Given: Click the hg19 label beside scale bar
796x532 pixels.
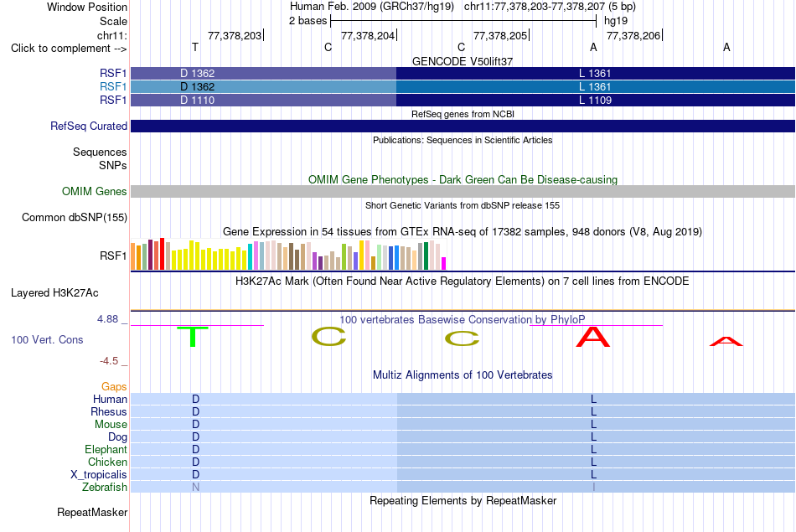Looking at the screenshot, I should click(x=615, y=21).
